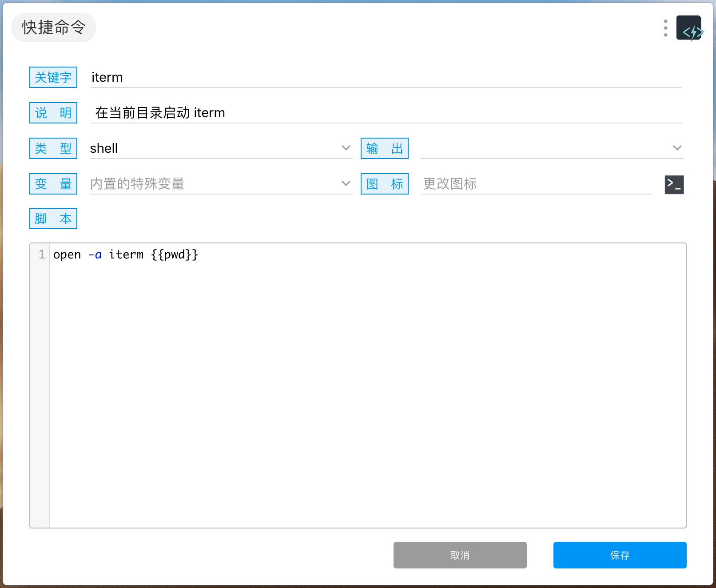The height and width of the screenshot is (588, 716).
Task: Focus the keyword field containing iterm
Action: pos(386,77)
